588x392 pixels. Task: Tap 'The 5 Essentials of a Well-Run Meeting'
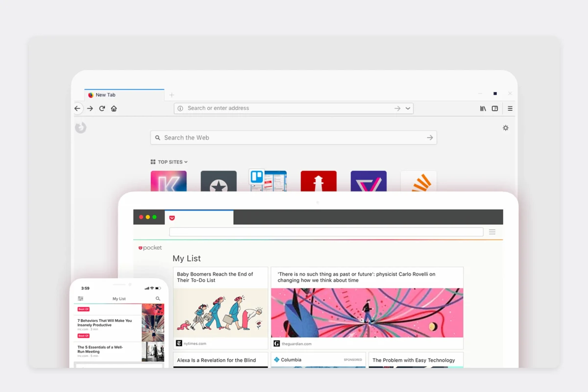(x=100, y=349)
